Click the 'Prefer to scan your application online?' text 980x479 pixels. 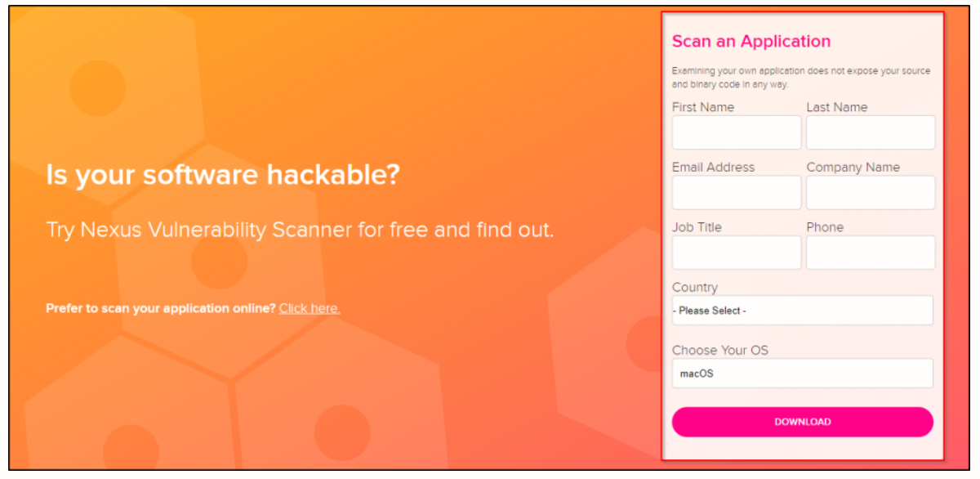point(159,308)
